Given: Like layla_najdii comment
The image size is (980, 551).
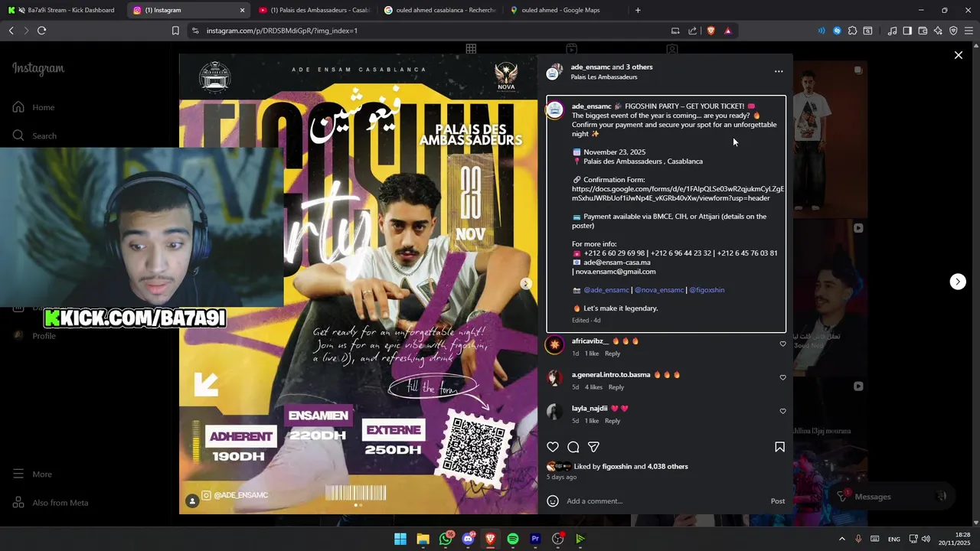Looking at the screenshot, I should pos(782,412).
